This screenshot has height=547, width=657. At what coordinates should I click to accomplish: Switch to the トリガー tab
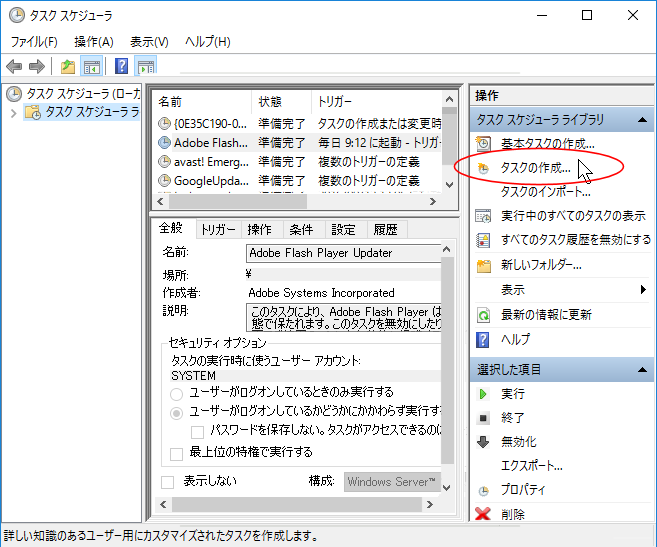click(x=218, y=229)
